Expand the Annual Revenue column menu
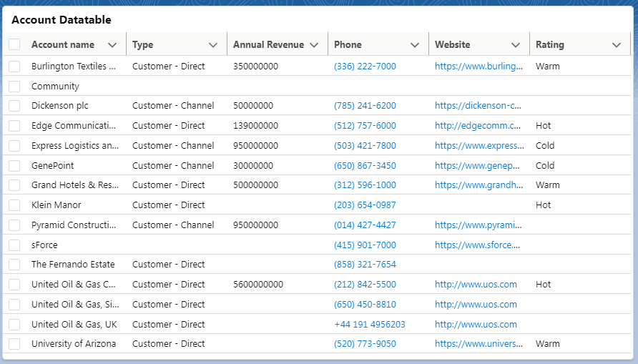 pos(314,45)
